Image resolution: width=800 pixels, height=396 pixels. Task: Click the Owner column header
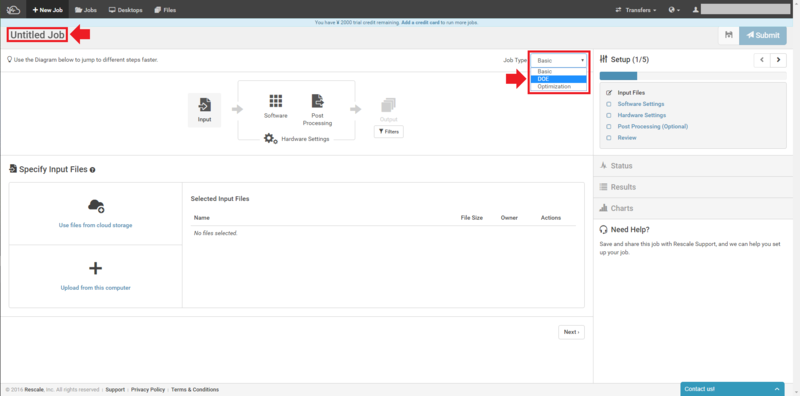[509, 217]
